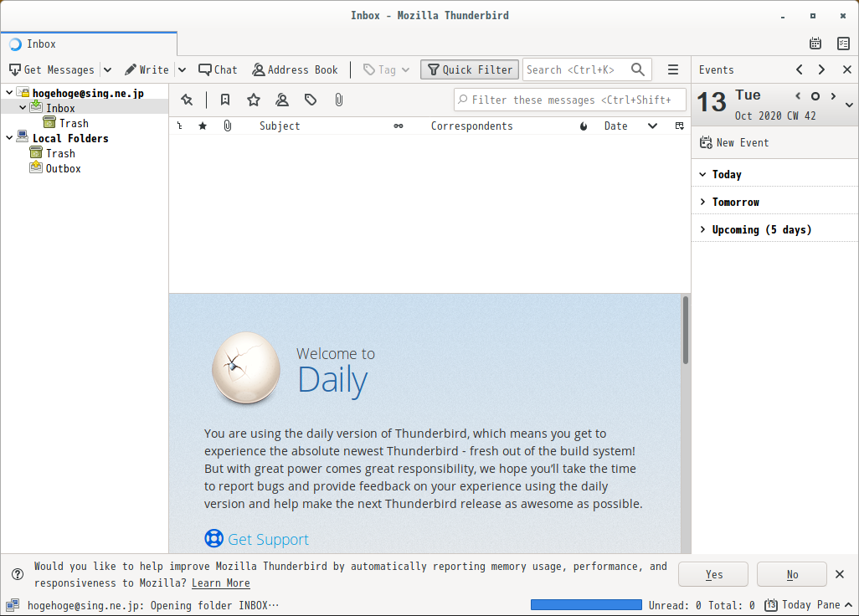Answer No to telemetry prompt
Image resolution: width=859 pixels, height=616 pixels.
[x=792, y=574]
